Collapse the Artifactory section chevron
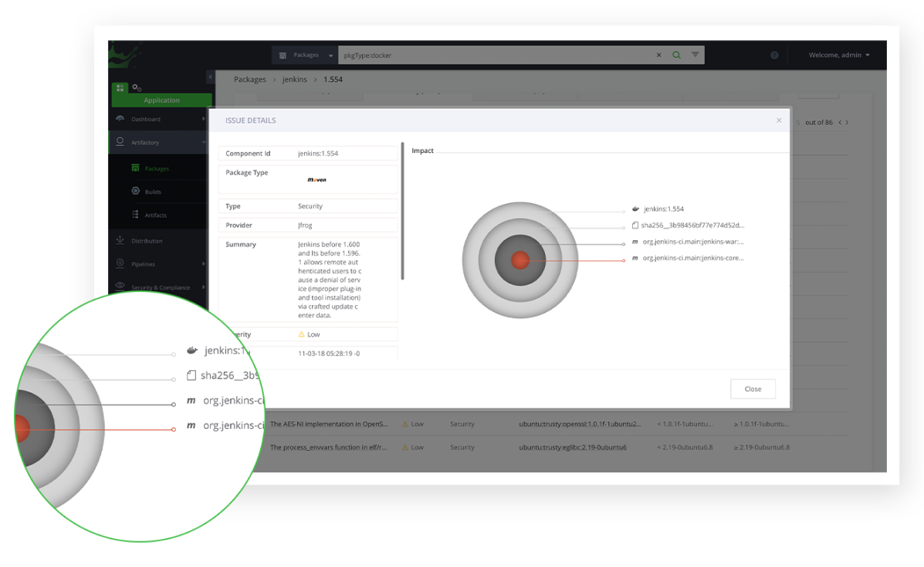This screenshot has height=567, width=924. (205, 142)
